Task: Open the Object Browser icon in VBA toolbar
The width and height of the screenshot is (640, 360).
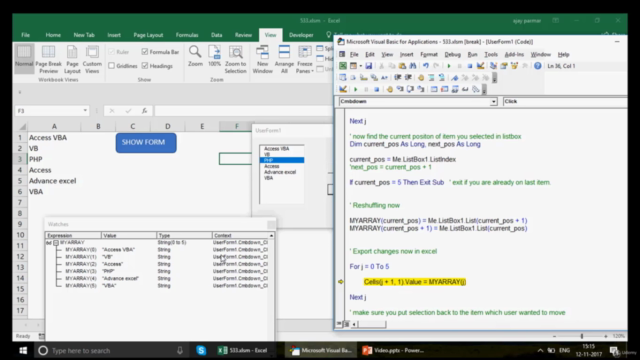Action: 514,66
